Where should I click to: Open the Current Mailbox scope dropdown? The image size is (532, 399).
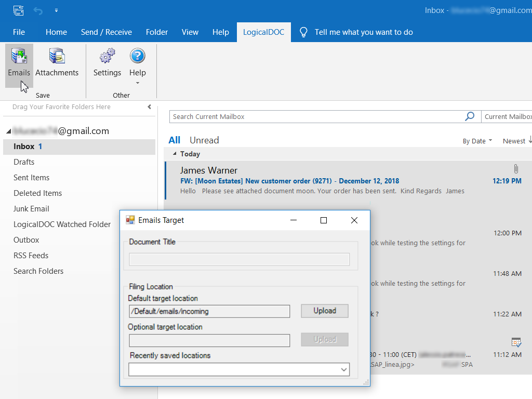point(507,116)
